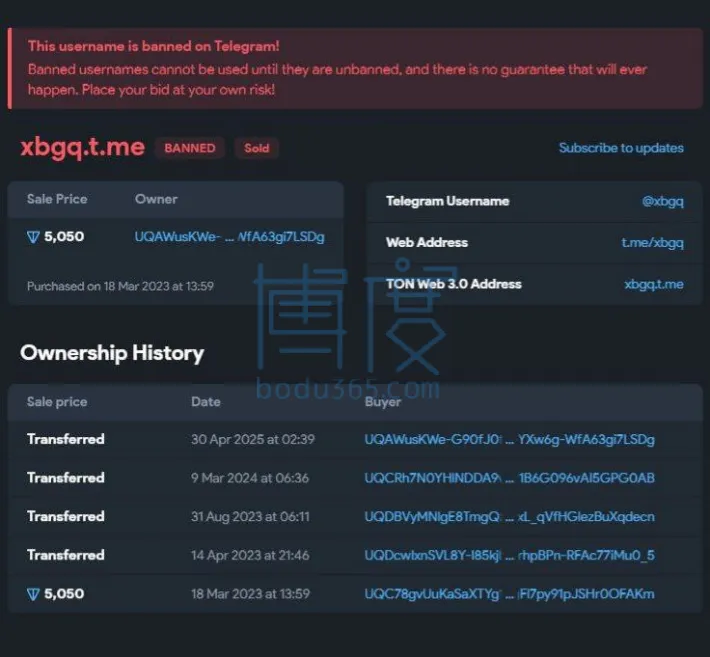Click the Web Address label

tap(427, 243)
